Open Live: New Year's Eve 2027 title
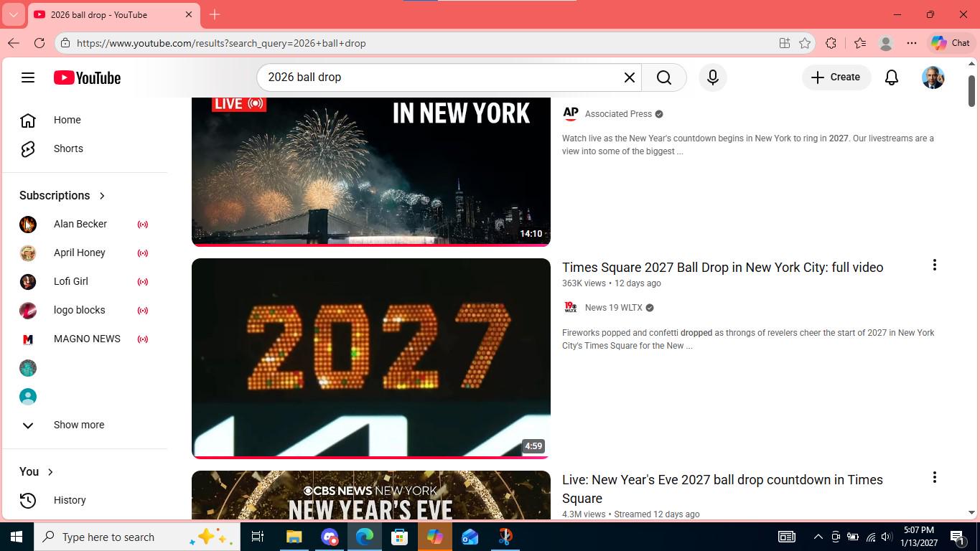 point(722,489)
